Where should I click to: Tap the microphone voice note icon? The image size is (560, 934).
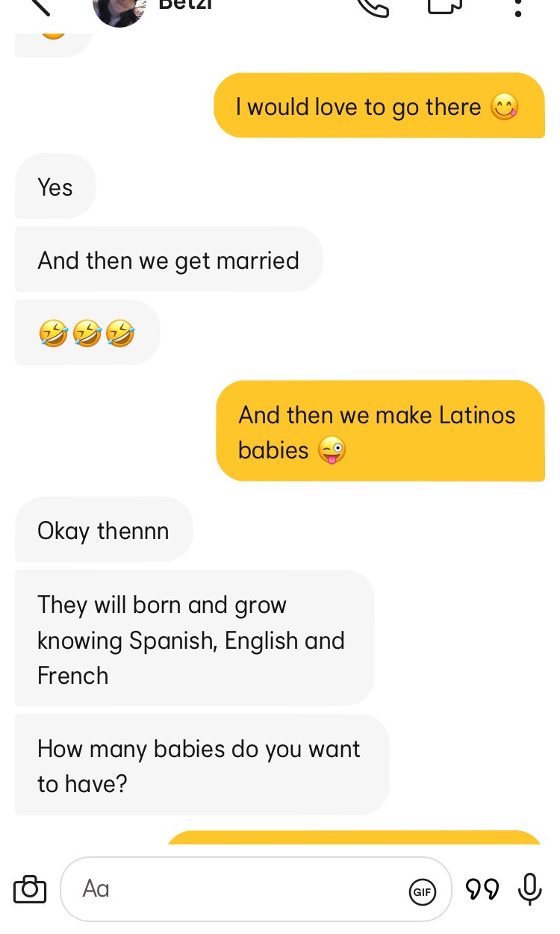(529, 888)
